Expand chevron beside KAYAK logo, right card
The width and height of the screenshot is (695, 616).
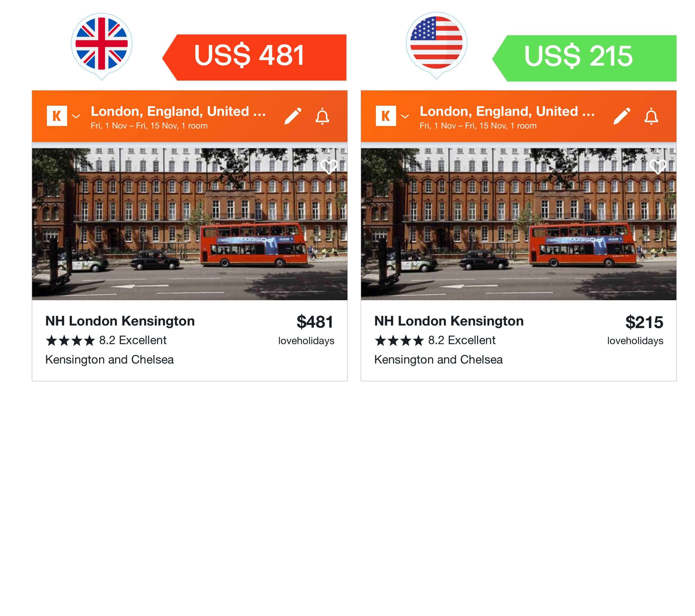click(x=405, y=116)
